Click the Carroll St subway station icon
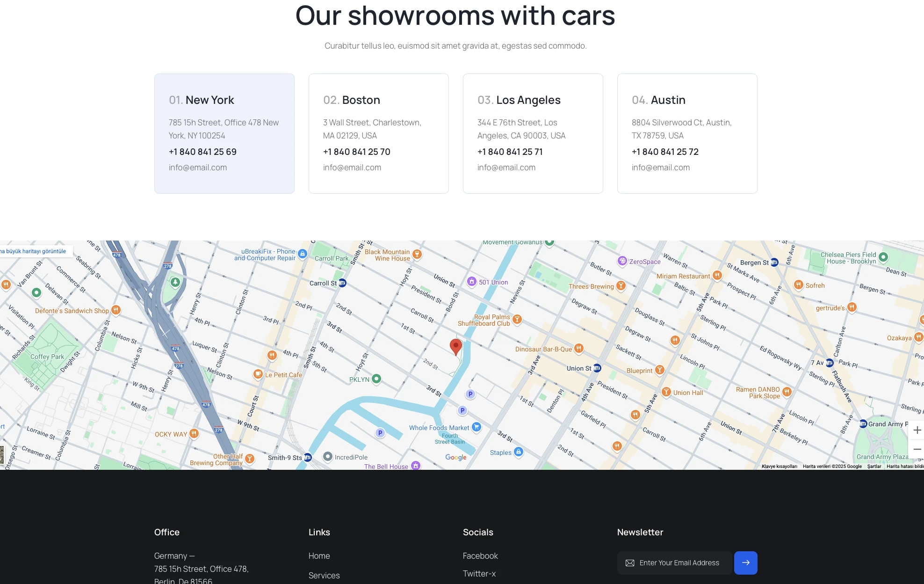The image size is (924, 584). 342,283
